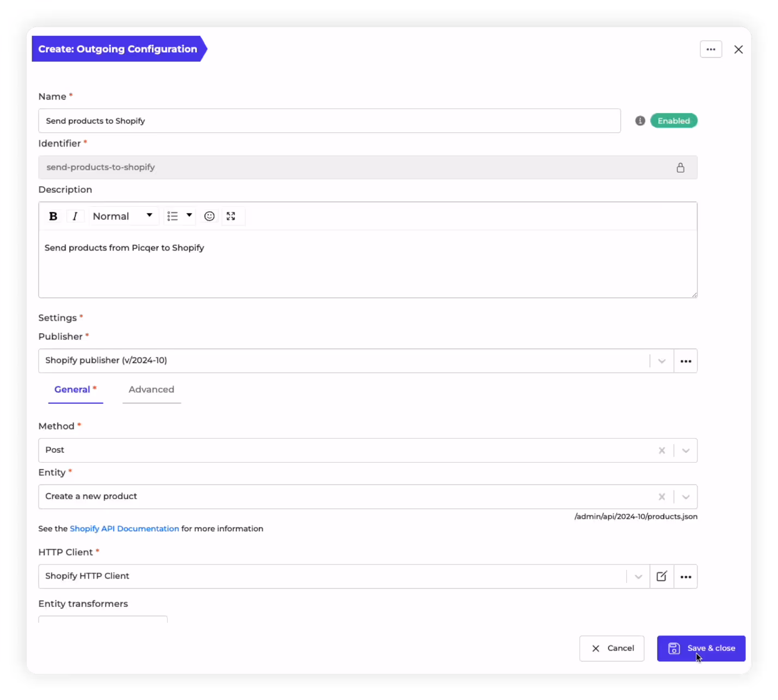Grab the description resize handle corner

pos(694,294)
